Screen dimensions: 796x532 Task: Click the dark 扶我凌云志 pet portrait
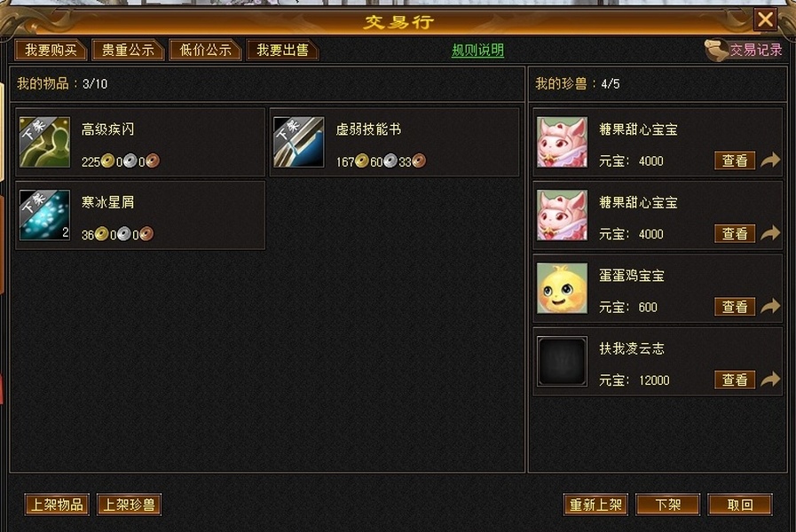tap(562, 361)
